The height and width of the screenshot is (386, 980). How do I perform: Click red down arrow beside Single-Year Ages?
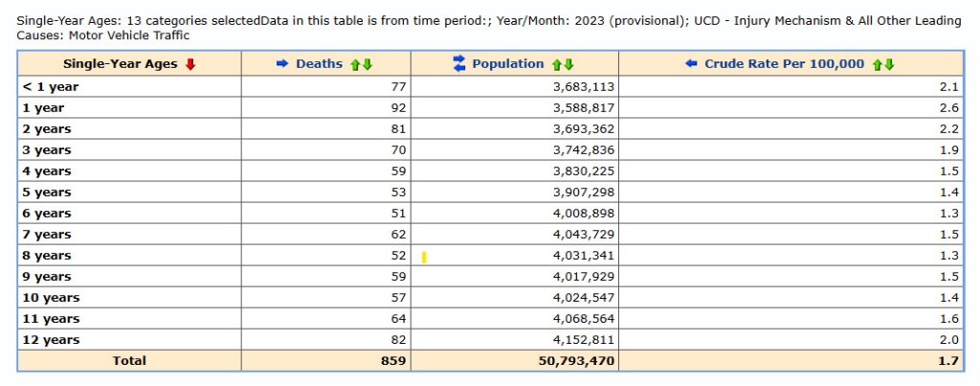tap(190, 64)
